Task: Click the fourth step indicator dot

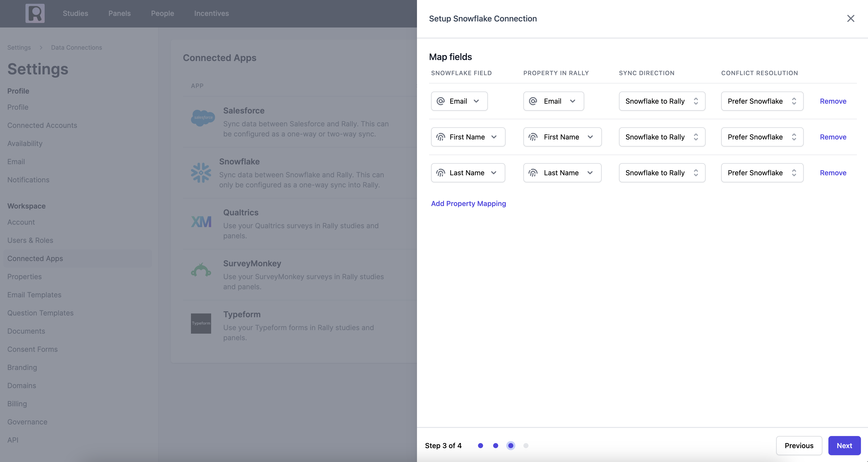Action: [526, 446]
